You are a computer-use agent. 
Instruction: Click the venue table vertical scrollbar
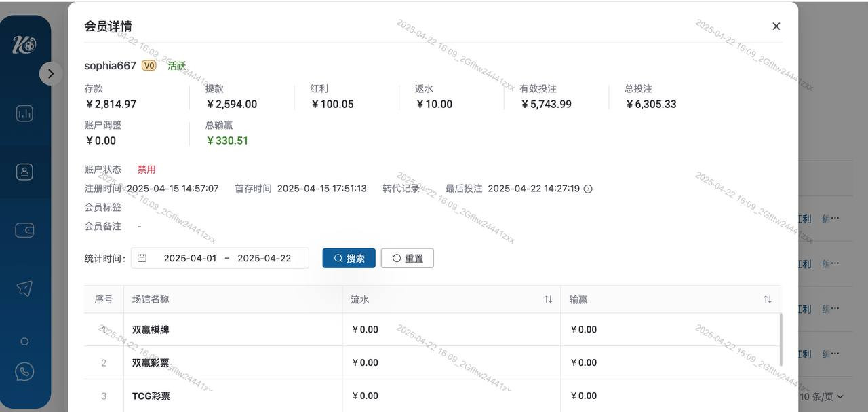[x=781, y=339]
